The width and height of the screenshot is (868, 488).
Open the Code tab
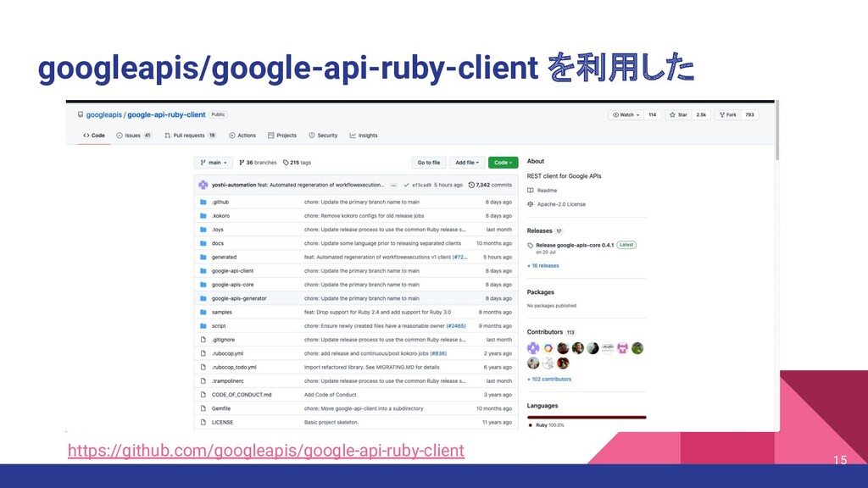tap(94, 136)
